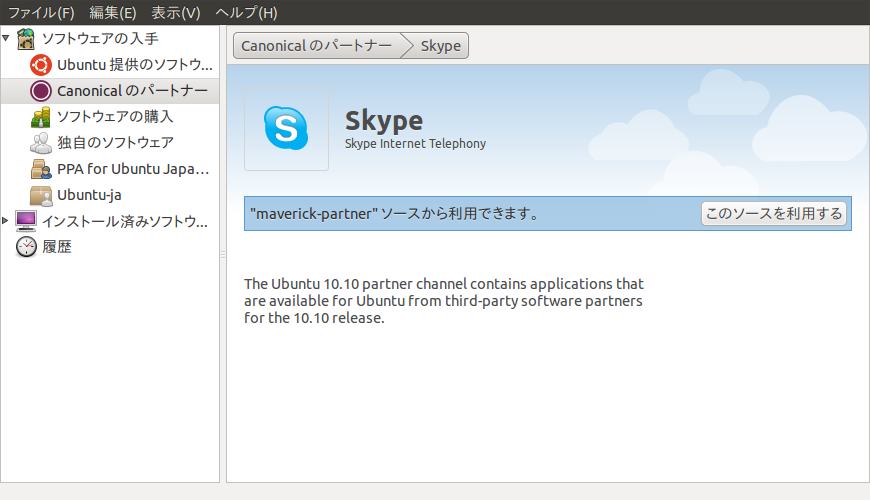The height and width of the screenshot is (500, 870).
Task: Click the Ubuntu logo icon in sidebar
Action: (x=41, y=65)
